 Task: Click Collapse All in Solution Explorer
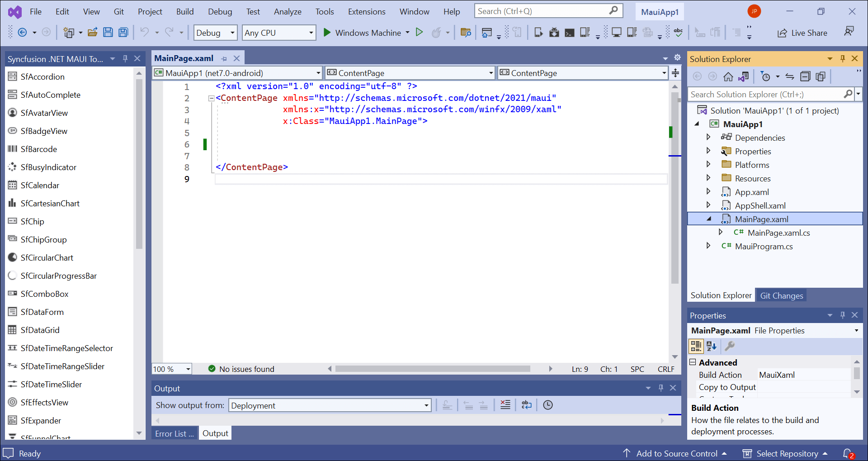805,77
